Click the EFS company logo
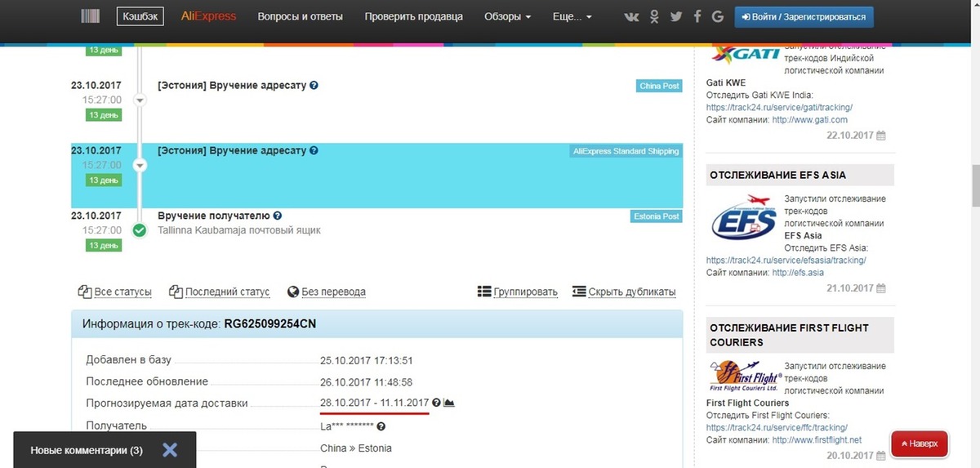980x468 pixels. coord(743,219)
